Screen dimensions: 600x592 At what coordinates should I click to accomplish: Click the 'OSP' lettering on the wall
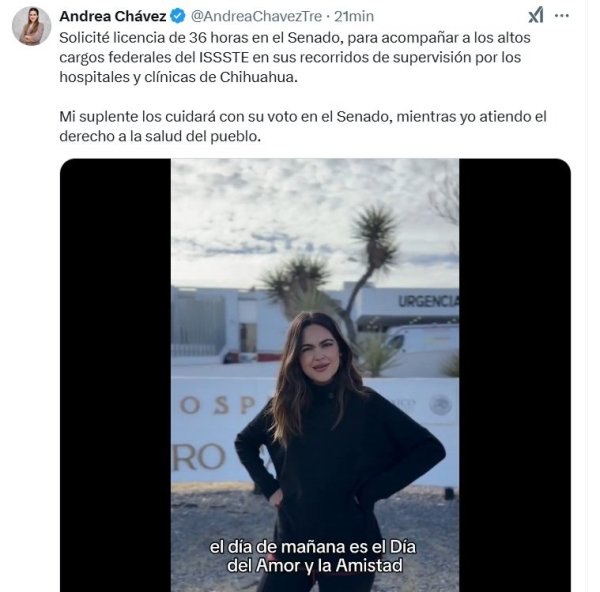tap(217, 405)
